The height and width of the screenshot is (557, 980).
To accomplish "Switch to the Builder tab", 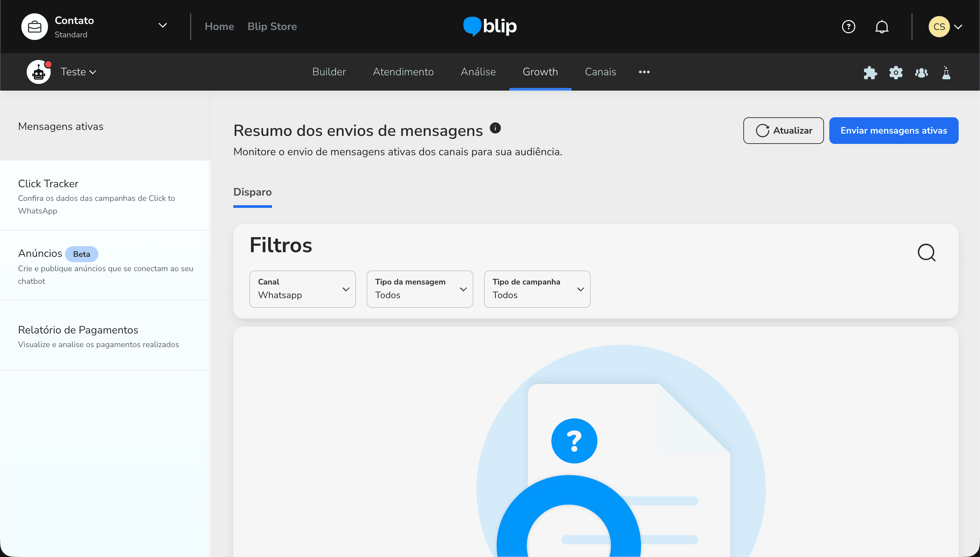I will tap(329, 72).
